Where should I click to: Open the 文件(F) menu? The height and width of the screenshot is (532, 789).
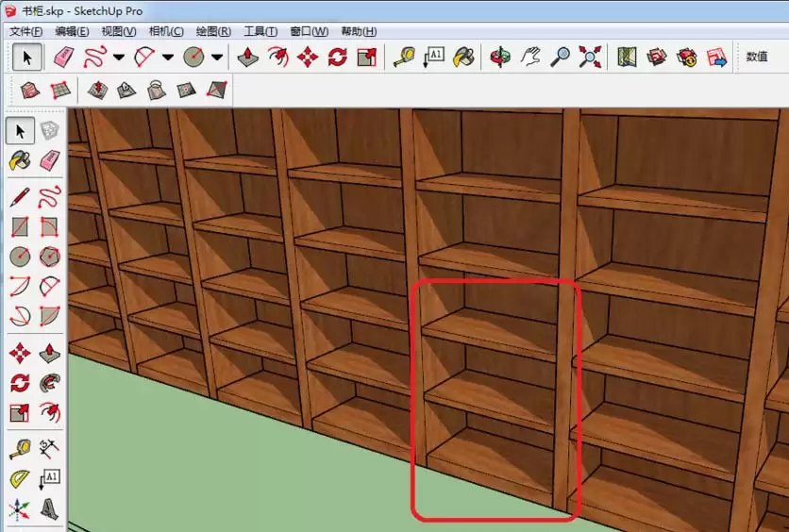click(x=25, y=32)
